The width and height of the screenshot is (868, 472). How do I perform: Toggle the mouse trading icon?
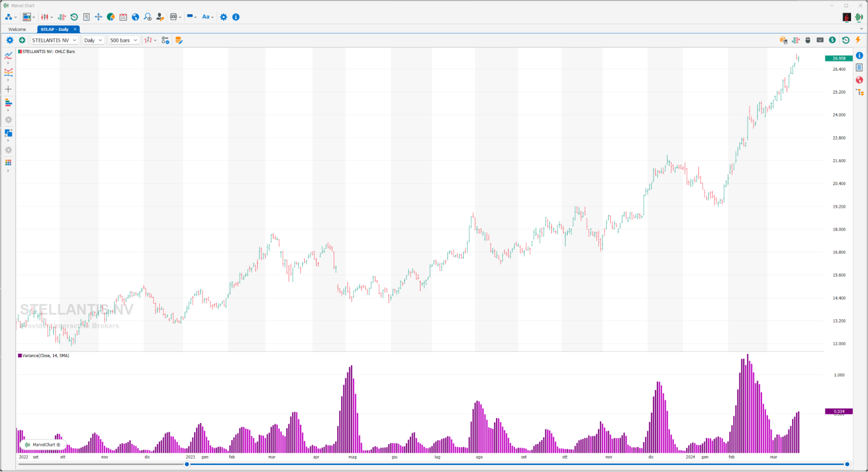point(808,40)
